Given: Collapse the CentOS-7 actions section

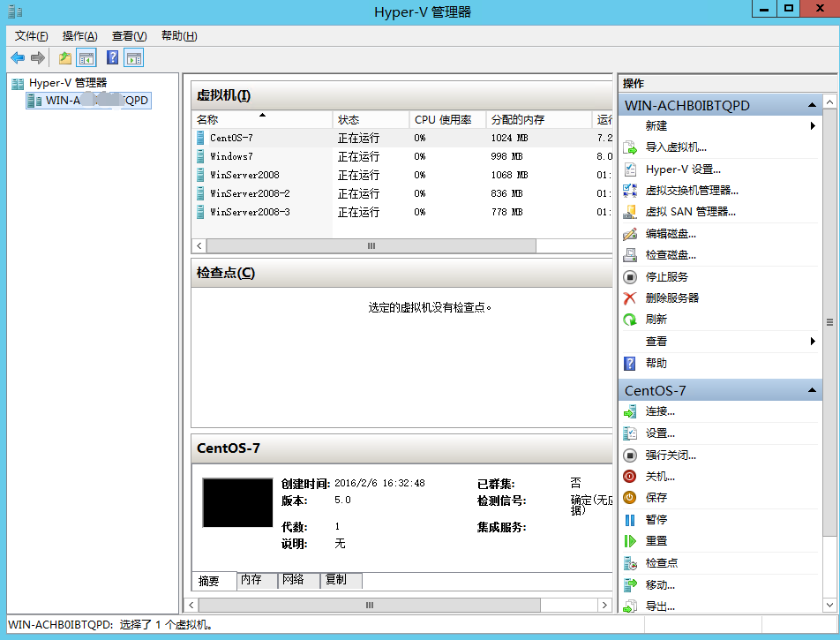Looking at the screenshot, I should [x=812, y=390].
